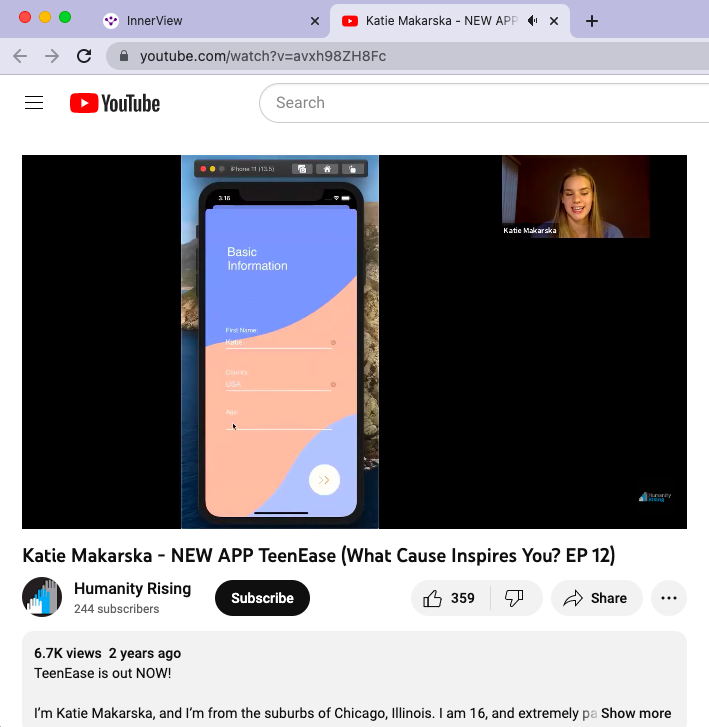Click the video player to pause
Viewport: 709px width, 727px height.
[354, 342]
